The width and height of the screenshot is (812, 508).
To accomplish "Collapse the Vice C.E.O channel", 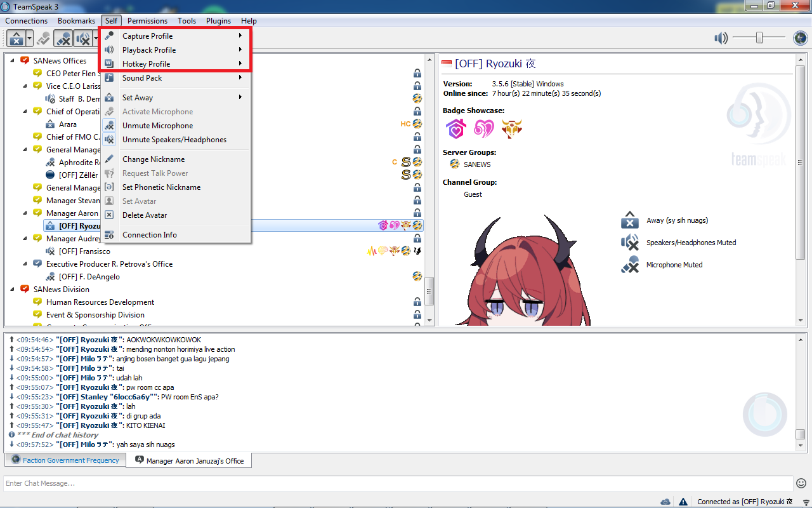I will click(25, 86).
